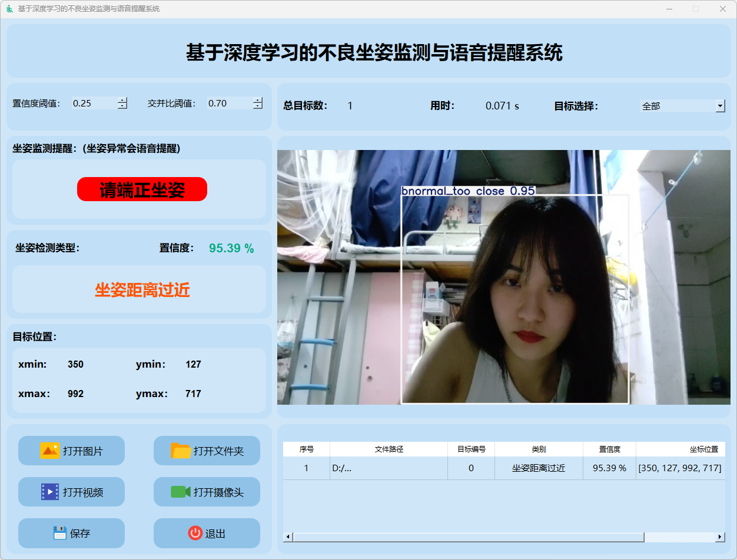
Task: Click the 置信度 column header in table
Action: [x=610, y=449]
